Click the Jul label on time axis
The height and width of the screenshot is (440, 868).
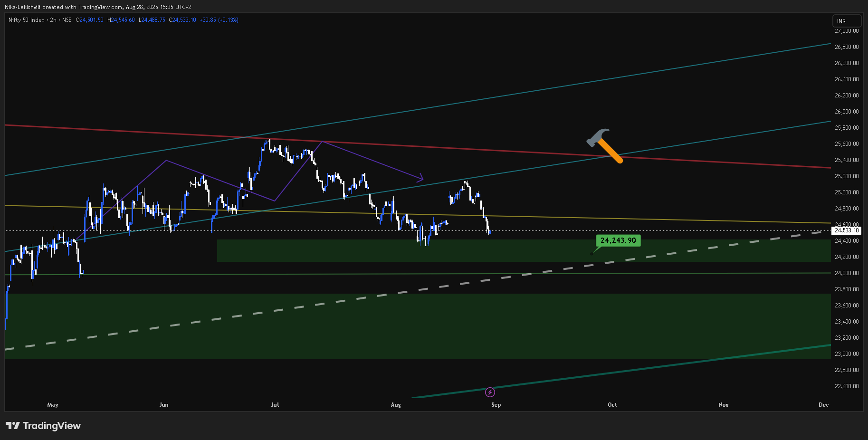coord(275,405)
